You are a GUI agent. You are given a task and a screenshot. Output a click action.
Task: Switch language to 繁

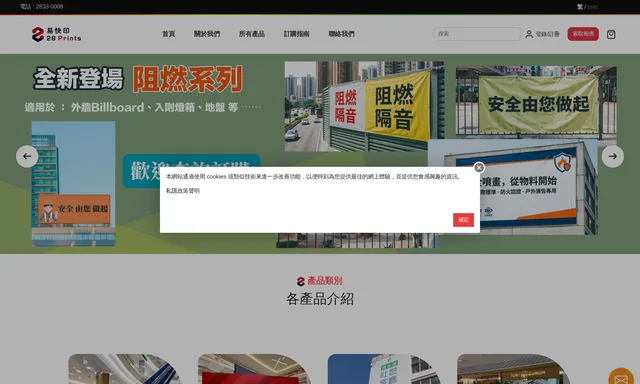point(580,7)
